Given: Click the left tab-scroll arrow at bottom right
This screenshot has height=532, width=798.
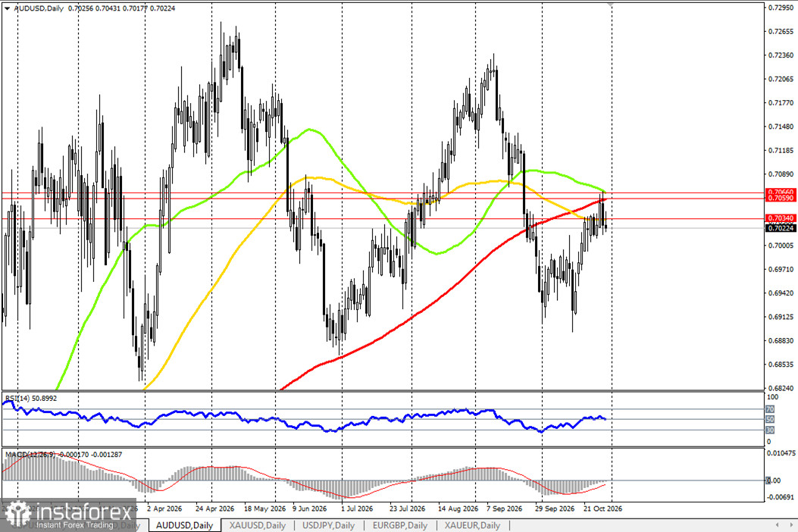Looking at the screenshot, I should click(x=777, y=525).
